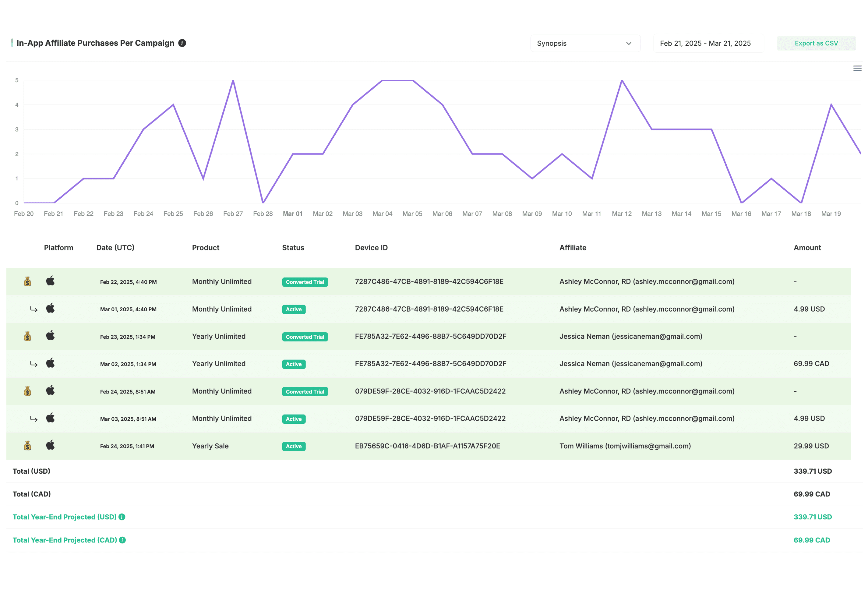Screen dimensions: 868x597
Task: Click the Mar 12 label on chart axis
Action: pyautogui.click(x=622, y=214)
